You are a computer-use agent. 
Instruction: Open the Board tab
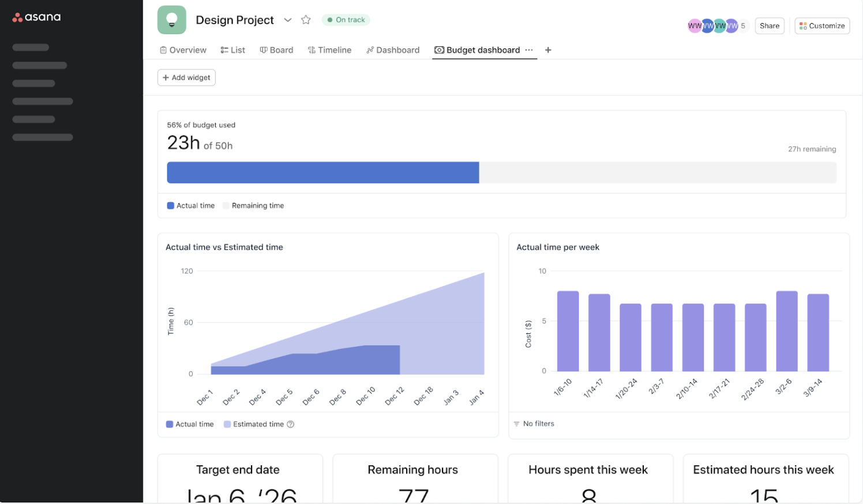click(276, 50)
